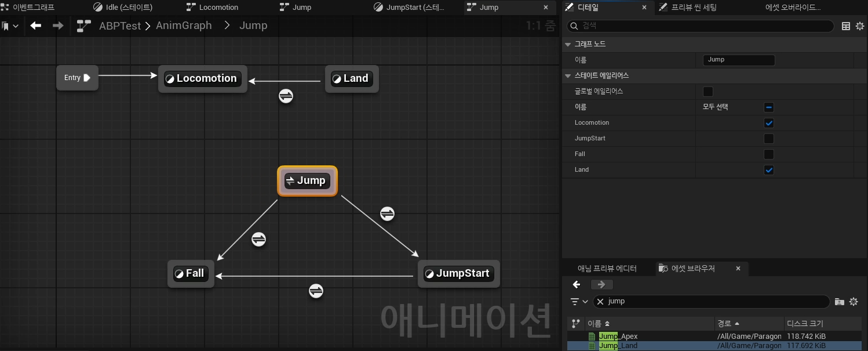Image resolution: width=868 pixels, height=351 pixels.
Task: Select the Land state node
Action: click(352, 78)
